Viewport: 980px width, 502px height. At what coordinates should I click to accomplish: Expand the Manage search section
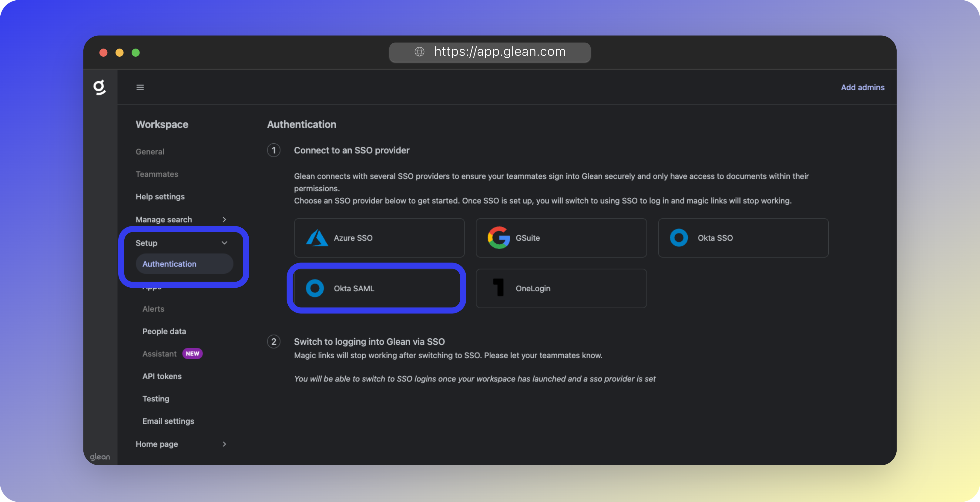pyautogui.click(x=224, y=219)
